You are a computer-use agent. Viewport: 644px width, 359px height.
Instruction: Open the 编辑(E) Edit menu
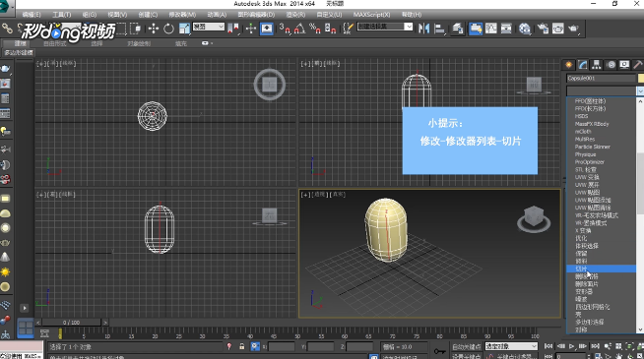coord(32,15)
